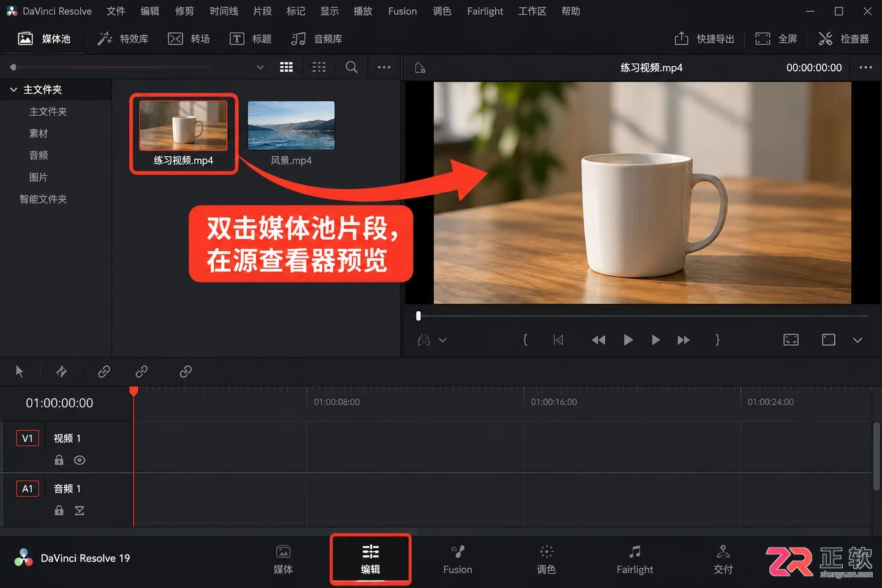Viewport: 882px width, 588px height.
Task: Click the rewind playback button
Action: click(598, 340)
